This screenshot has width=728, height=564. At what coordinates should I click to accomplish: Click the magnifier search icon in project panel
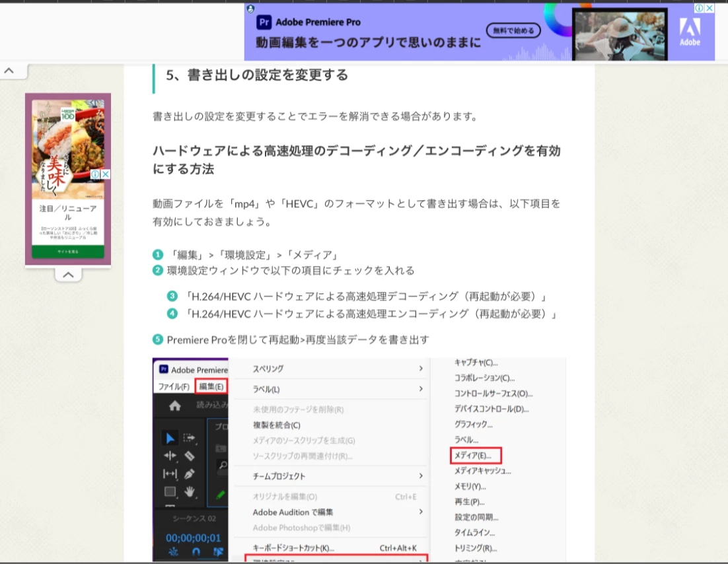[223, 465]
